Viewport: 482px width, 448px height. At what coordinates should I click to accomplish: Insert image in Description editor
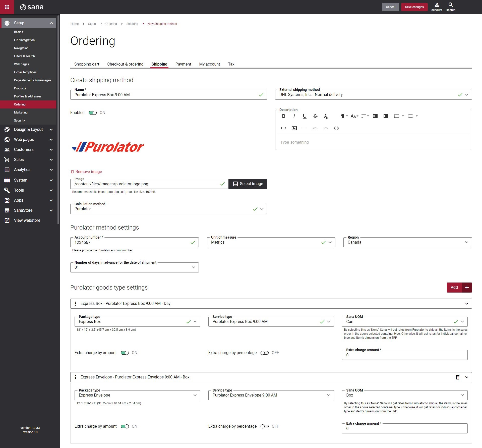coord(294,128)
